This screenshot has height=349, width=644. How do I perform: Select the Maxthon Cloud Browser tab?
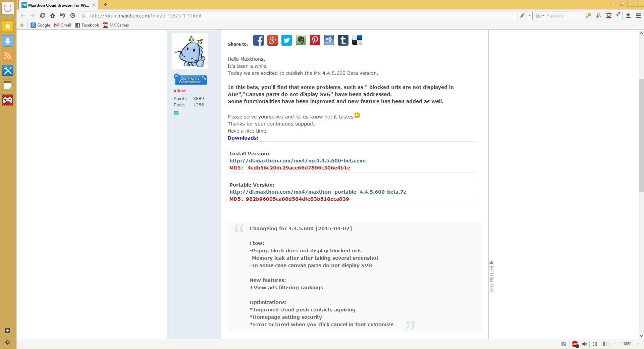(x=58, y=5)
